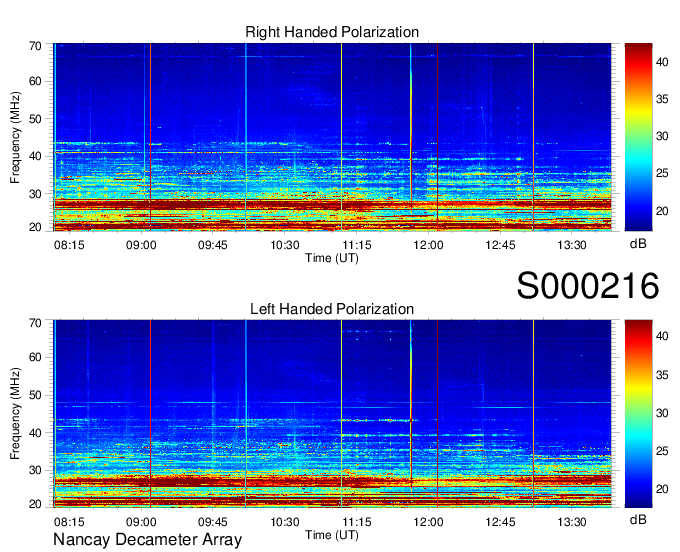The height and width of the screenshot is (552, 680).
Task: Click the 20 MHz tick label on Left Handed plot
Action: tap(35, 504)
